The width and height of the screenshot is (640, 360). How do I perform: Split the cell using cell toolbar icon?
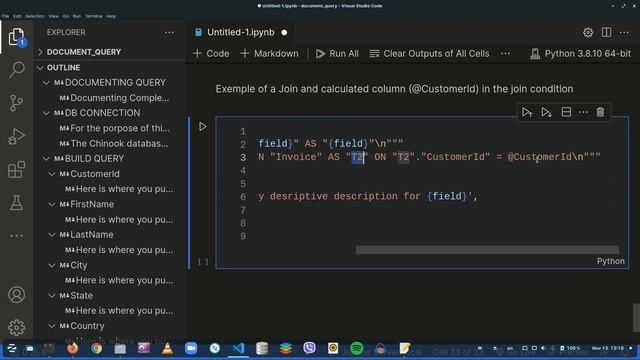[566, 112]
